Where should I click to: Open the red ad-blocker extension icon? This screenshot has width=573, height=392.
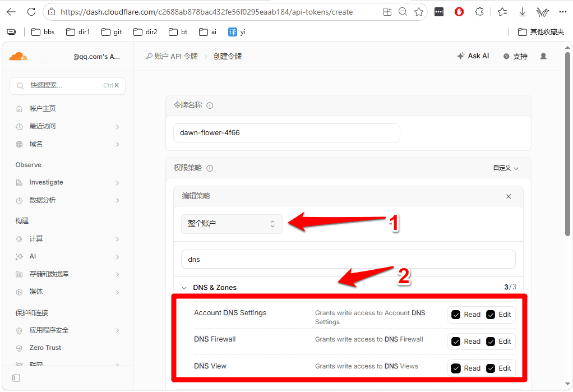tap(459, 12)
